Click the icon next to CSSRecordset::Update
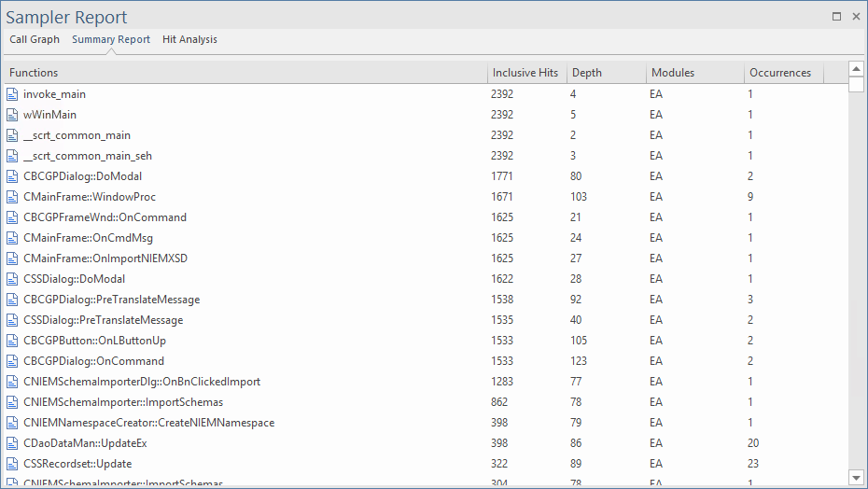 tap(12, 464)
